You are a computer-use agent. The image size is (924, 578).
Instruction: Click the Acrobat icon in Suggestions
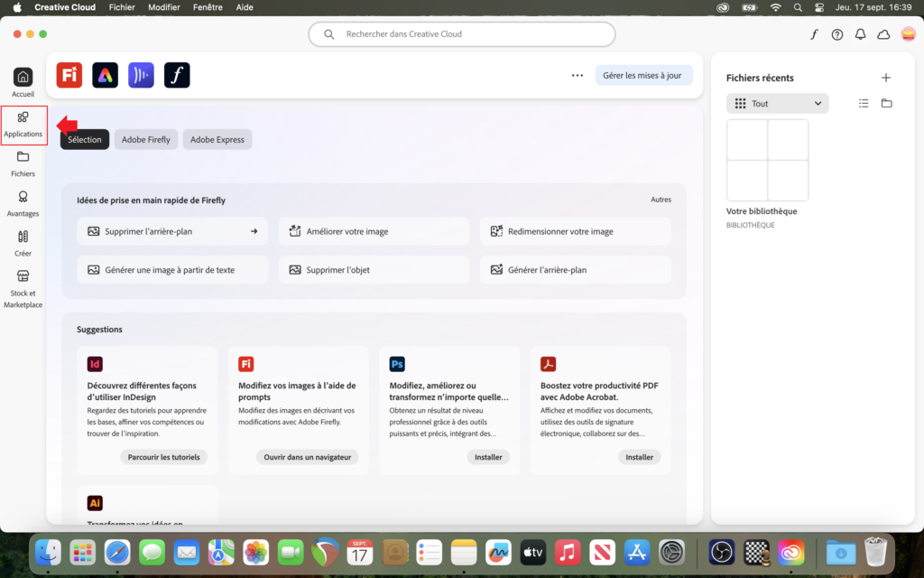(x=548, y=364)
